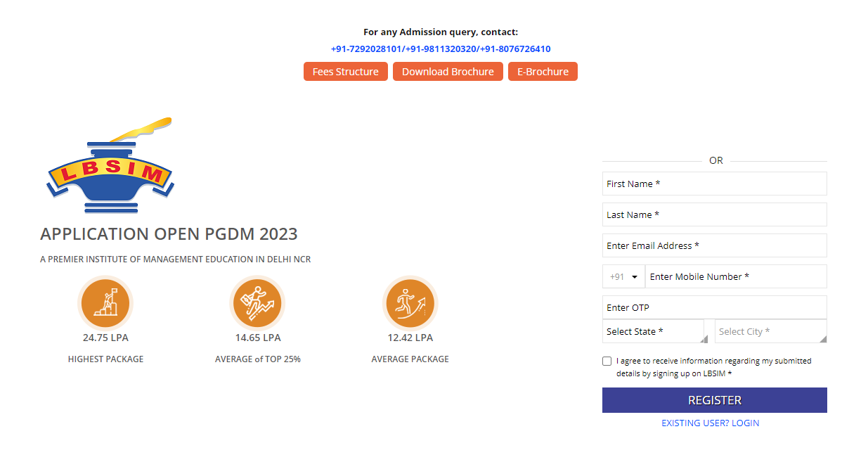
Task: Open the +91 country code dropdown
Action: (623, 276)
